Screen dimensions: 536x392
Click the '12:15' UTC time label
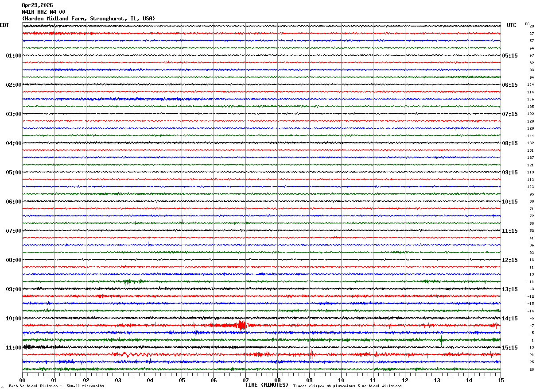[510, 260]
